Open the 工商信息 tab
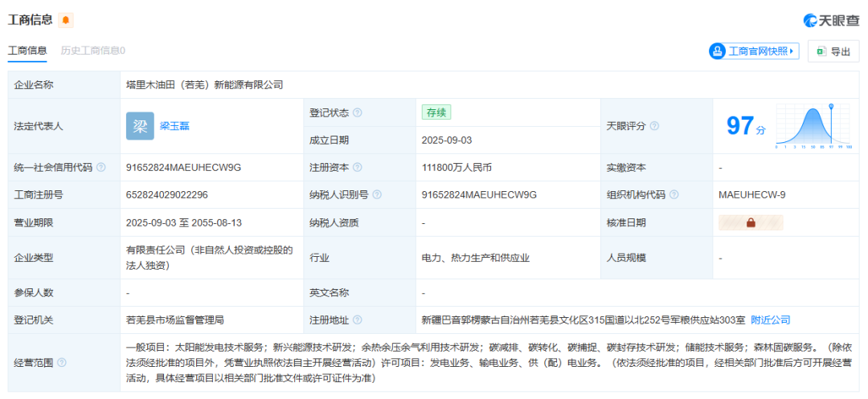868x399 pixels. click(x=27, y=51)
